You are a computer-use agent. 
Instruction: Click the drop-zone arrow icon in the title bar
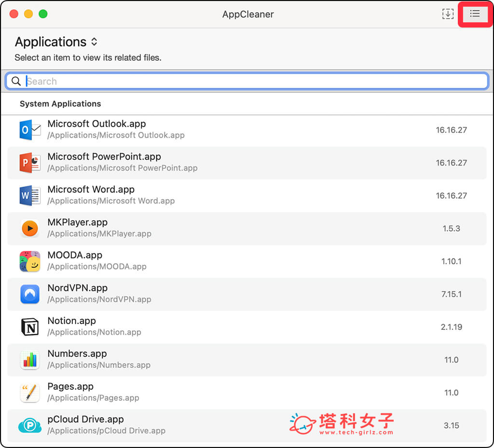click(x=448, y=14)
